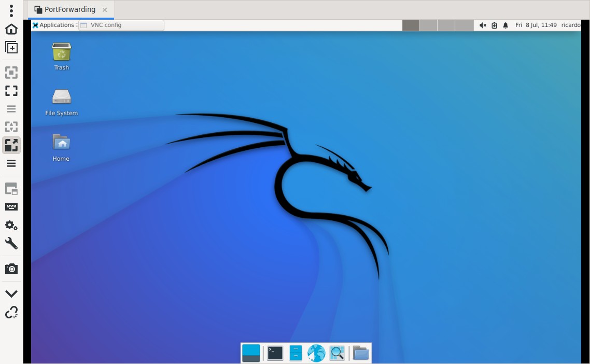Close the PortForwarding tab
590x364 pixels.
(x=105, y=10)
